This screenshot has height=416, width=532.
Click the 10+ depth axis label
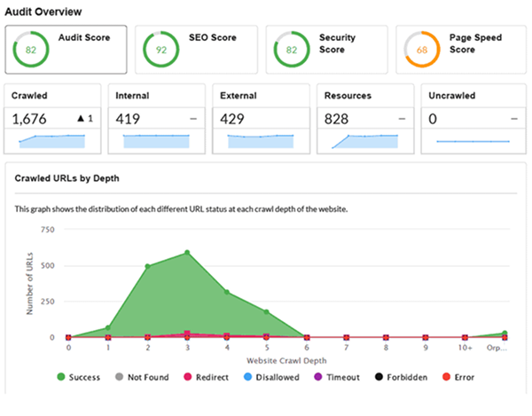465,348
